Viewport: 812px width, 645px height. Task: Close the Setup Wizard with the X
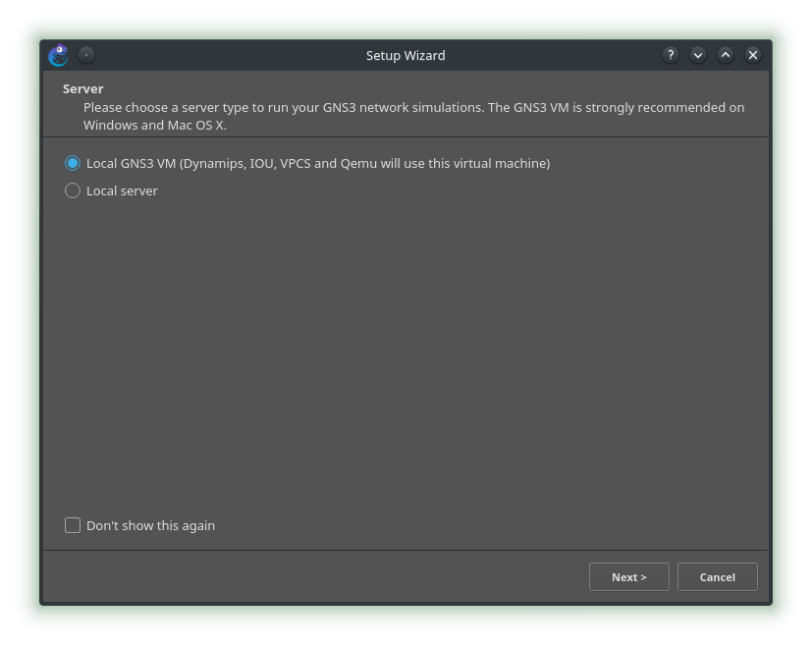(753, 55)
